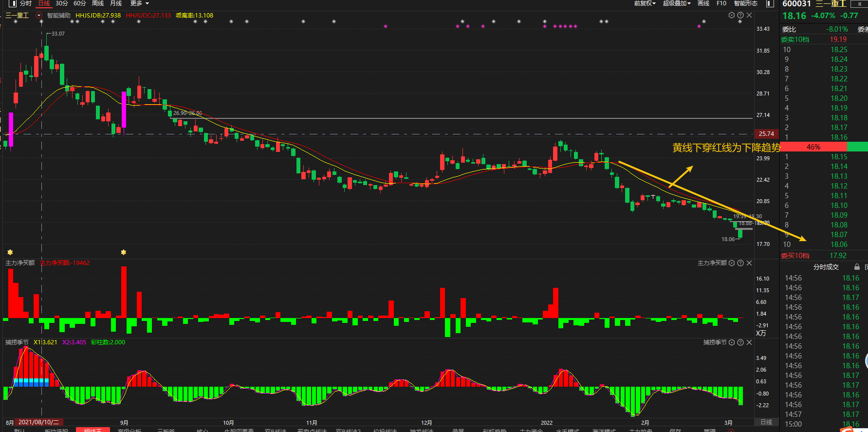
Task: Open main chart indicator settings hexagon
Action: 732,15
